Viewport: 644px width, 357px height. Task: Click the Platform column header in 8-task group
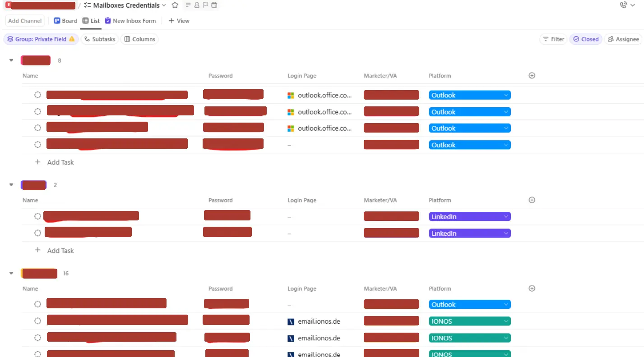tap(440, 76)
